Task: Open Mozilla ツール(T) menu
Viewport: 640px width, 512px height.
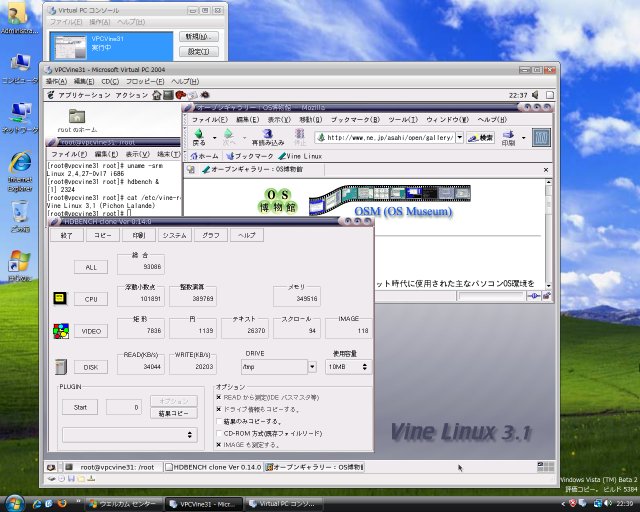Action: click(403, 120)
